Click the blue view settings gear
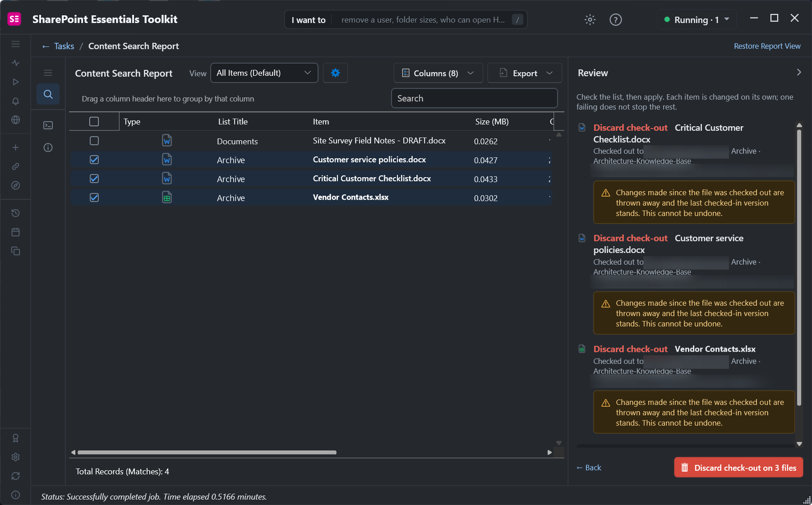812x505 pixels. click(x=335, y=73)
